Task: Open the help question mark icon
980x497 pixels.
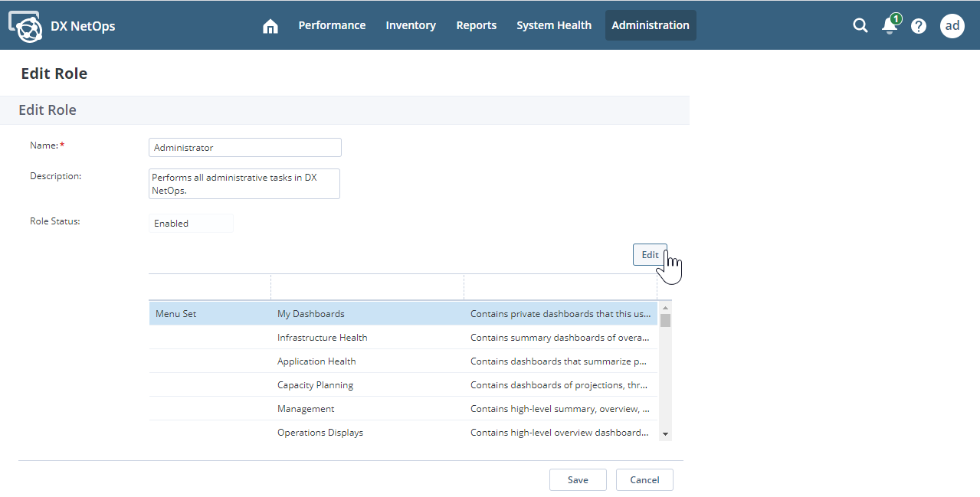Action: tap(918, 26)
